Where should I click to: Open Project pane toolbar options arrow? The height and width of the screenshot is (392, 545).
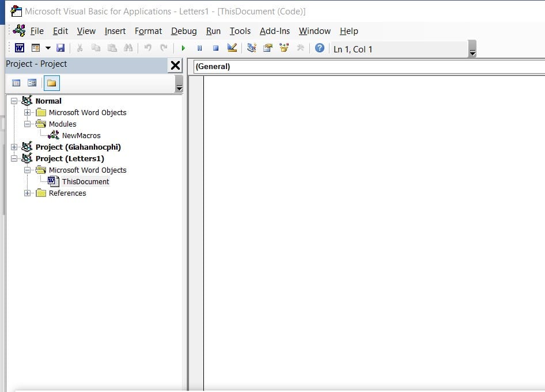coord(179,83)
